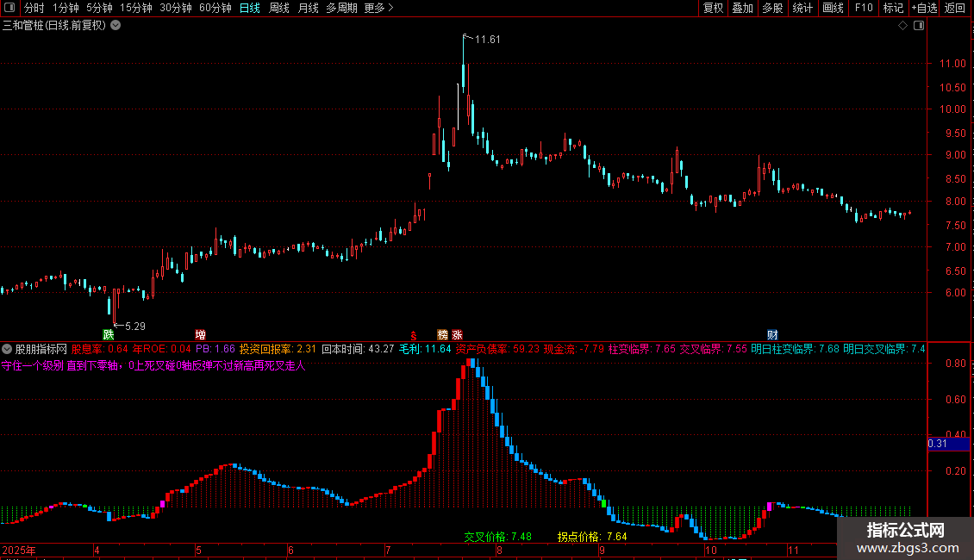Open the 股朋指标网 indicator dropdown icon
The image size is (974, 560).
(7, 349)
